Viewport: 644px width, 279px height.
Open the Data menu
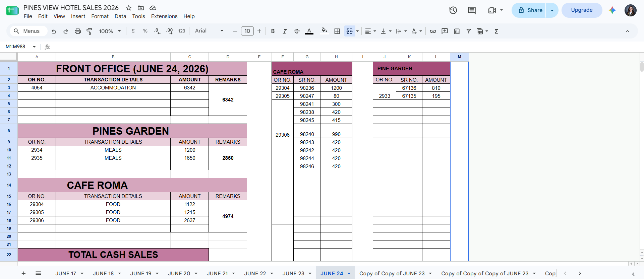pyautogui.click(x=120, y=16)
